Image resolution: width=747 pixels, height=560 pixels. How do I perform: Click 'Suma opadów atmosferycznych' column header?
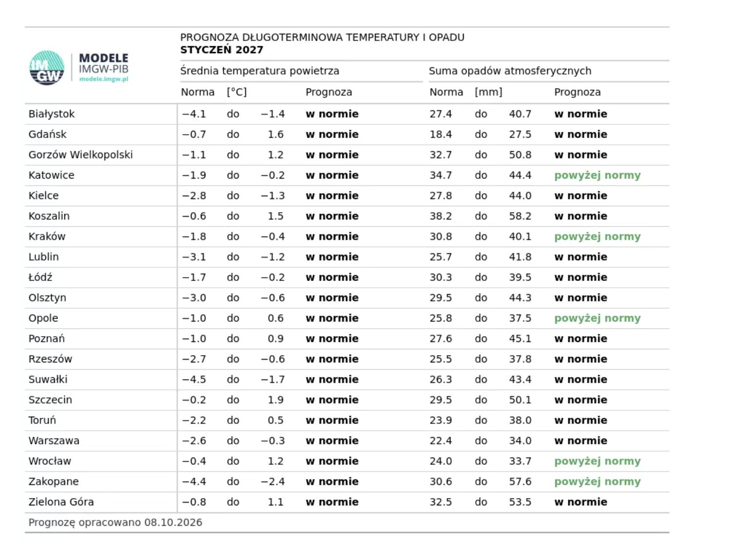pos(510,71)
